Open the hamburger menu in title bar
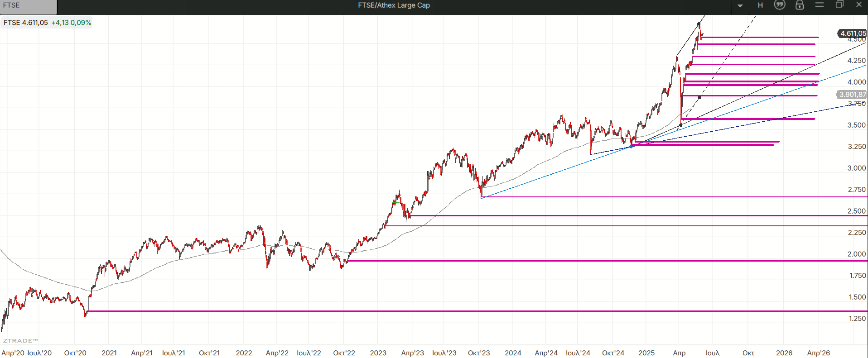 tap(820, 5)
